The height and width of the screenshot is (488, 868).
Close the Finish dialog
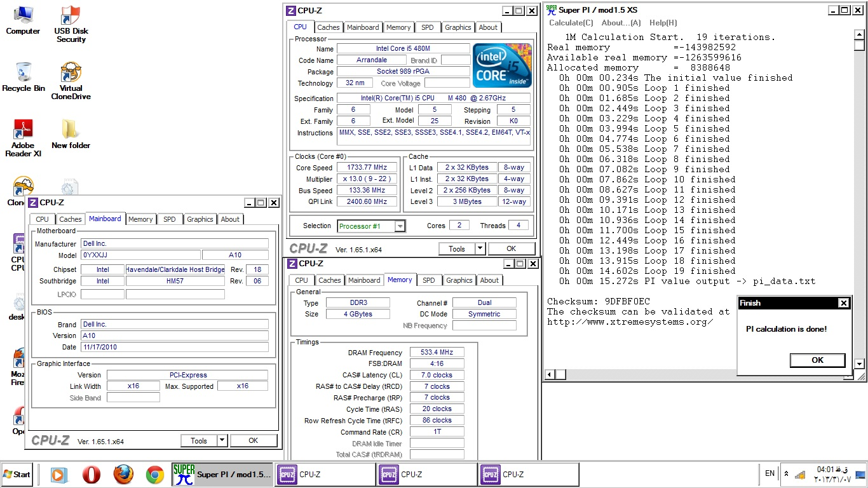843,303
